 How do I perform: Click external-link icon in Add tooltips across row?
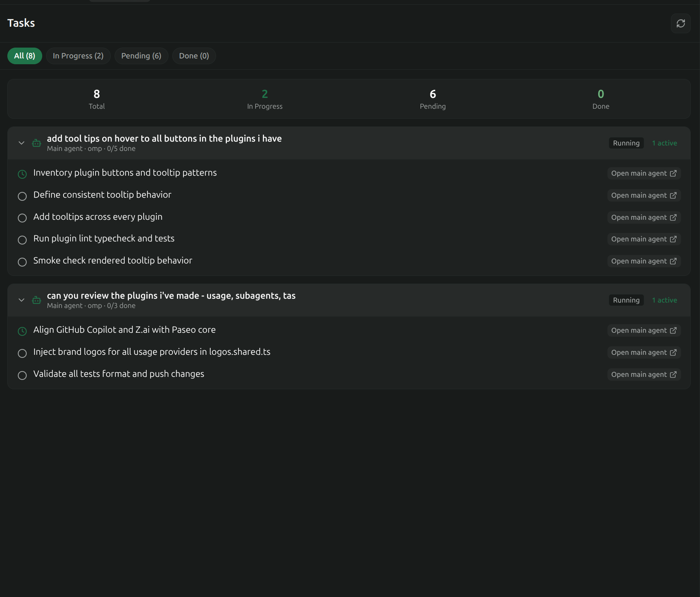673,217
